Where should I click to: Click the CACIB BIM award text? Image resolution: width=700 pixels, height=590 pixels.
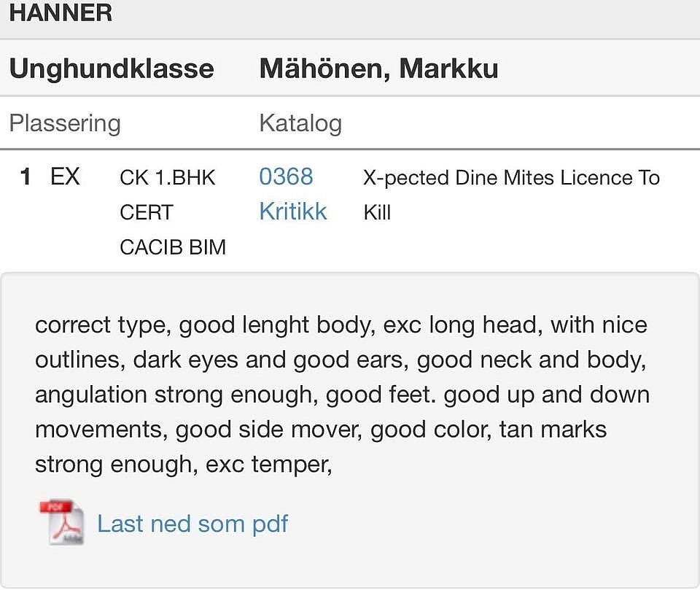[x=173, y=247]
